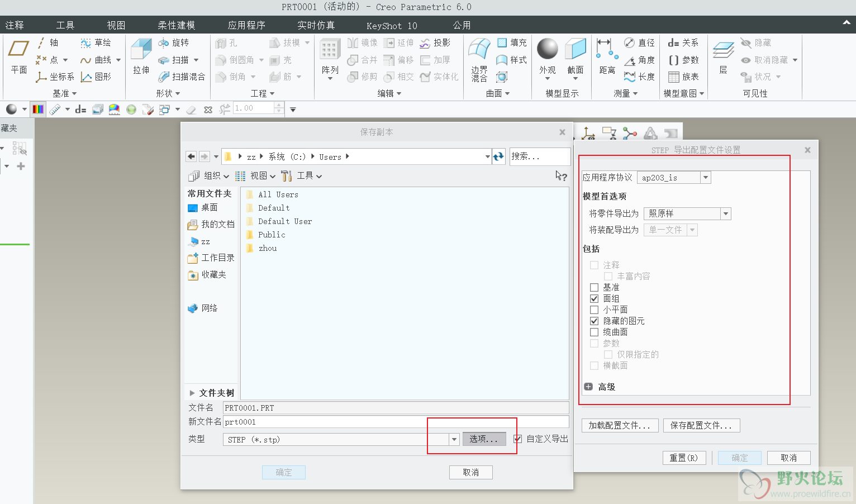The width and height of the screenshot is (856, 504).
Task: Expand the 高级 section
Action: (588, 387)
